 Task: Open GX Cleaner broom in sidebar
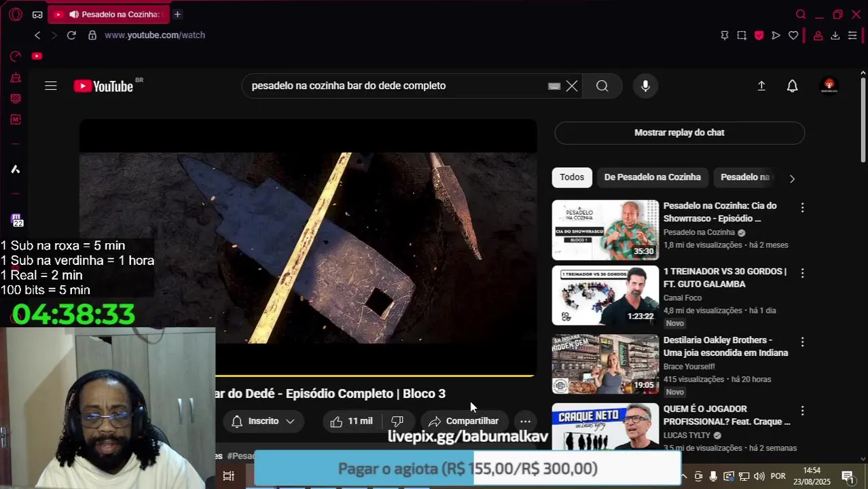click(x=16, y=78)
